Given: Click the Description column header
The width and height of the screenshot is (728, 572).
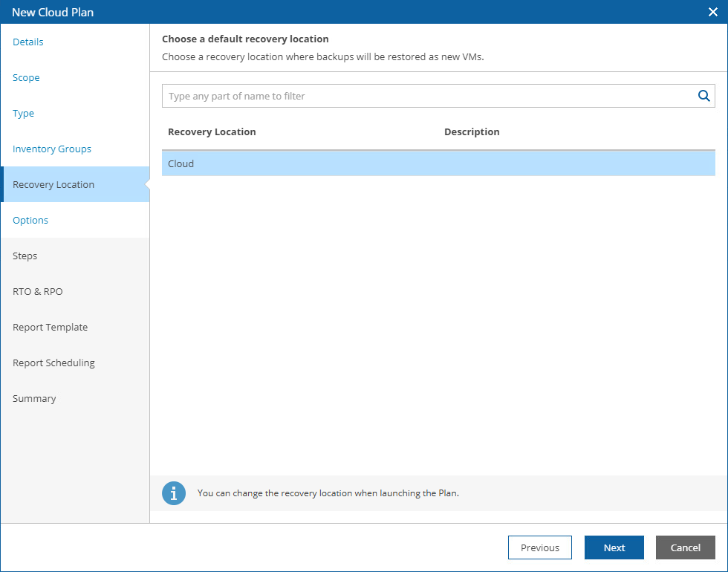Looking at the screenshot, I should [472, 132].
